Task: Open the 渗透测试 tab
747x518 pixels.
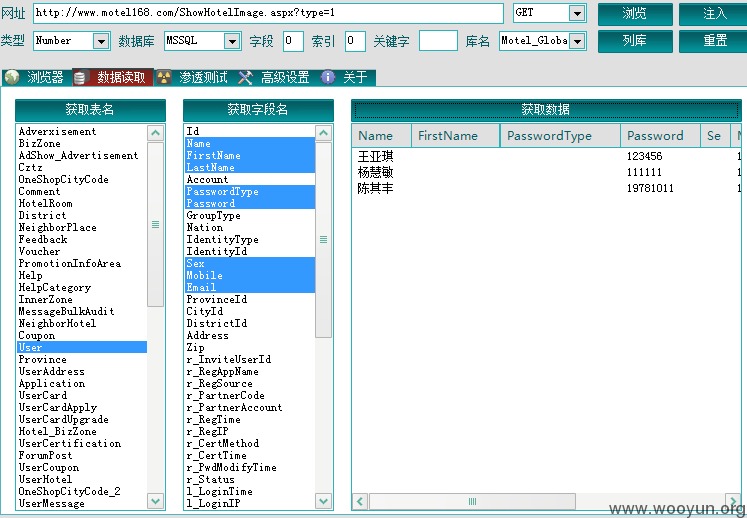Action: (194, 77)
